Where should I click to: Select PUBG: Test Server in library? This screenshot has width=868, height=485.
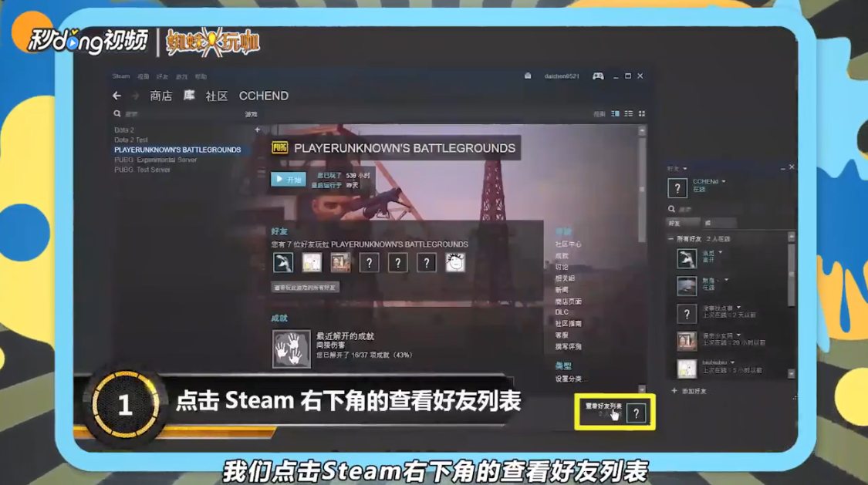[x=142, y=170]
